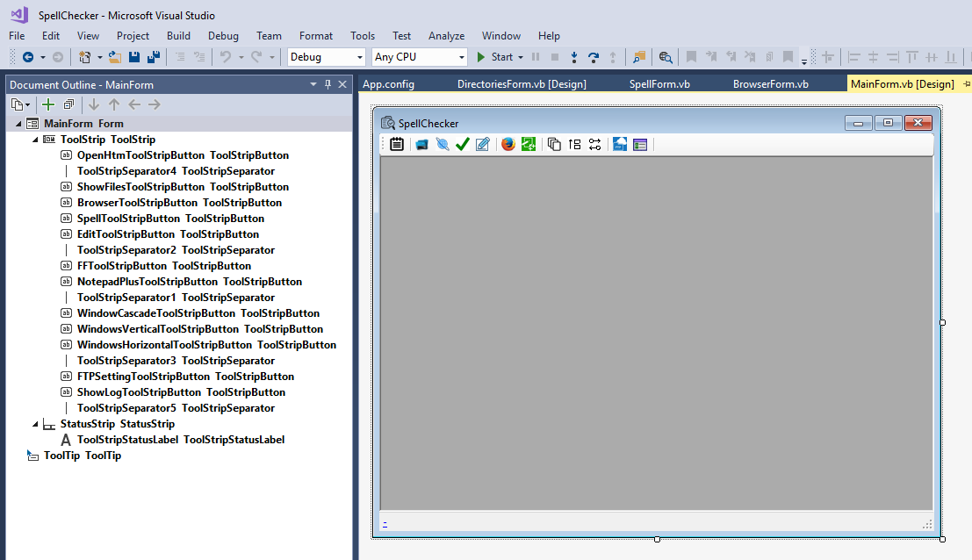The height and width of the screenshot is (560, 972).
Task: Select WindowsHorizontalToolStripButton in the outline
Action: (206, 344)
